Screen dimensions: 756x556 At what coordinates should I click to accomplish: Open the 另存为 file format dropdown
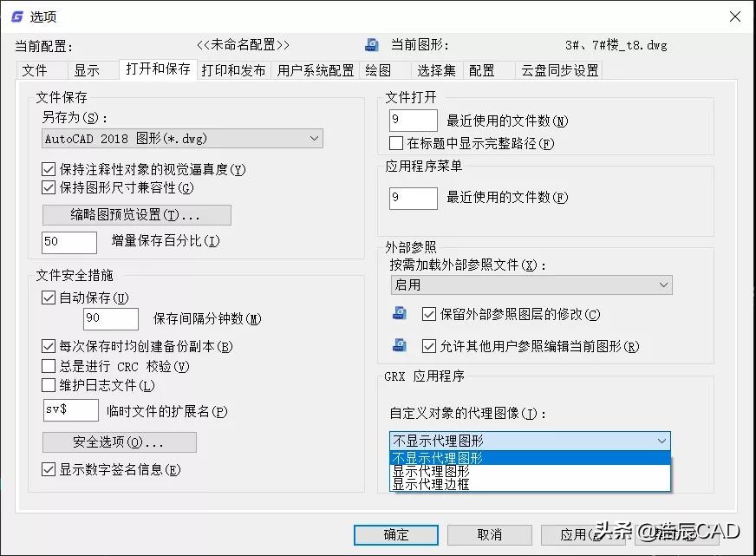314,138
